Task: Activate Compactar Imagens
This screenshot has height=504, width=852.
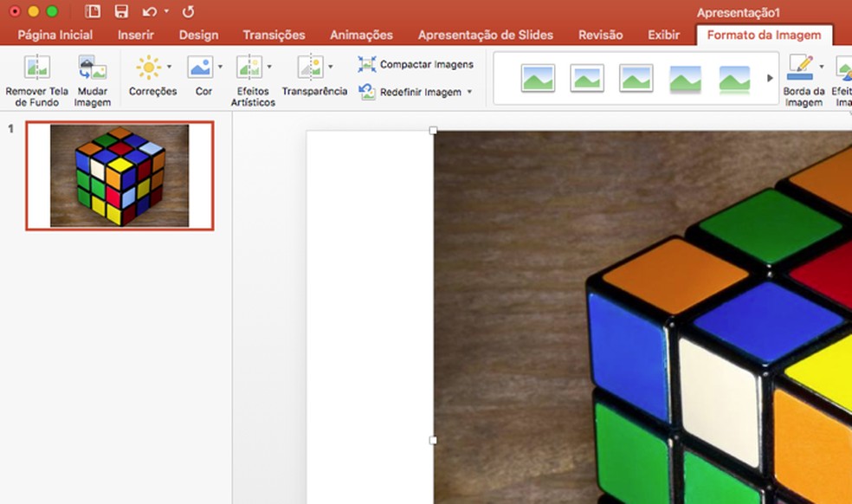Action: coord(416,64)
